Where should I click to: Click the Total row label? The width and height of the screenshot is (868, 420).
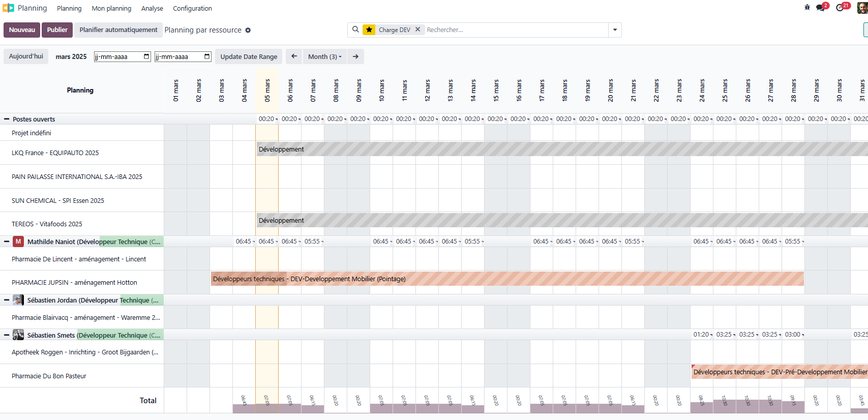(x=148, y=401)
